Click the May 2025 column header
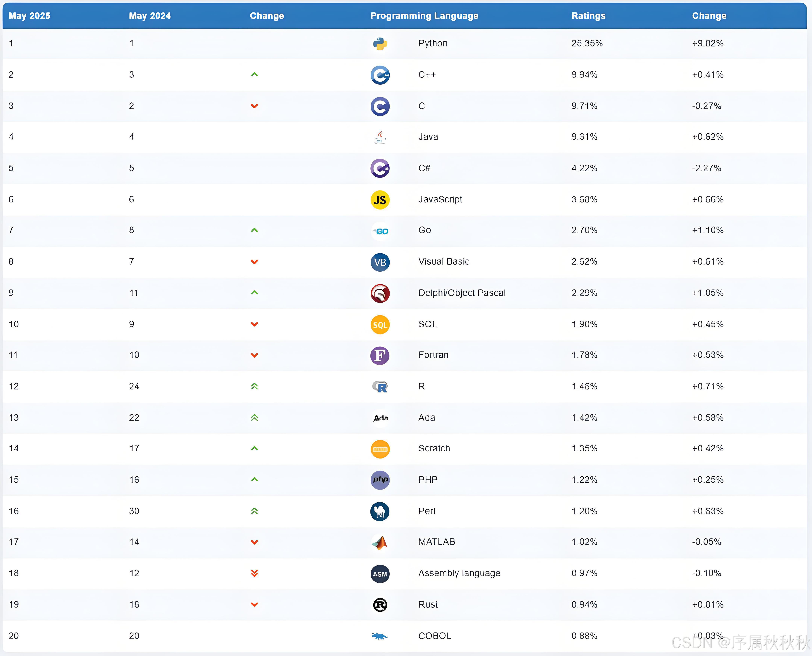812x656 pixels. [x=30, y=16]
